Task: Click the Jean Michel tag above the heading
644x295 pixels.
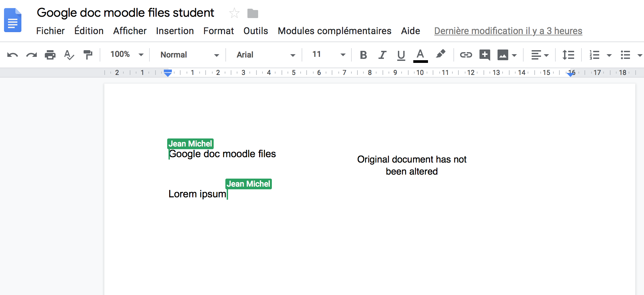Action: pyautogui.click(x=190, y=144)
